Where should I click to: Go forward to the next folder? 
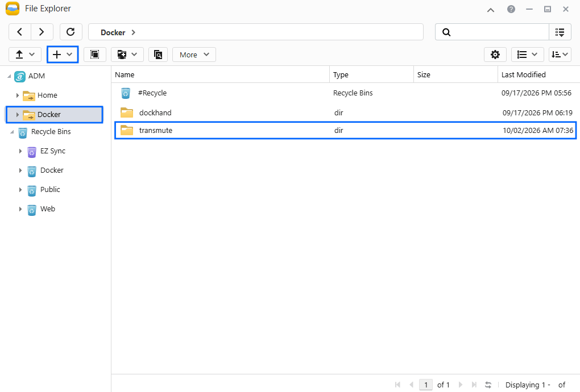click(42, 32)
